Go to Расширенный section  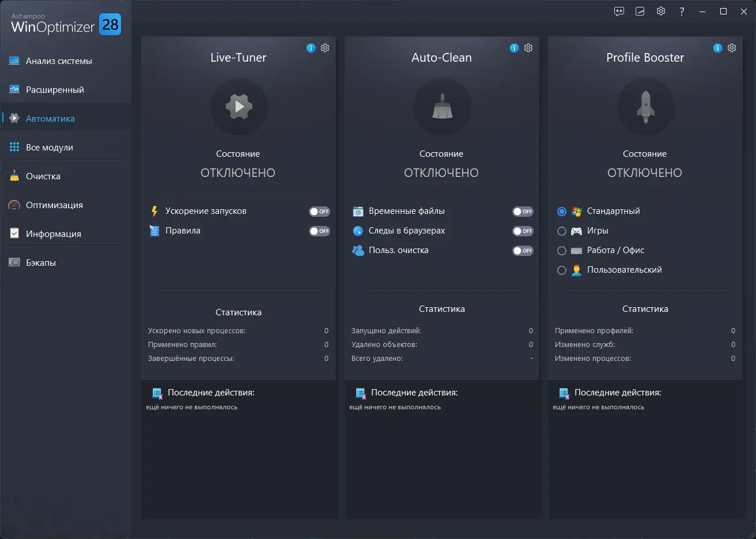click(x=66, y=90)
